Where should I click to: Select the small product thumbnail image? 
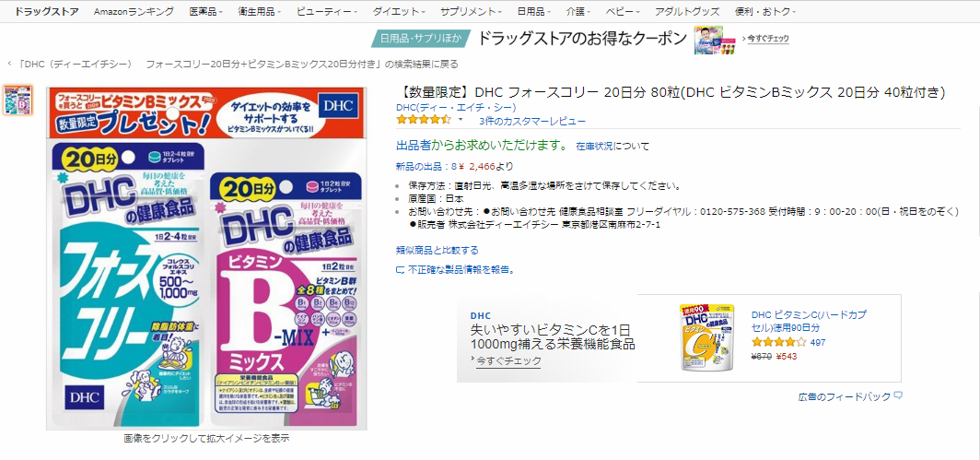(x=18, y=100)
